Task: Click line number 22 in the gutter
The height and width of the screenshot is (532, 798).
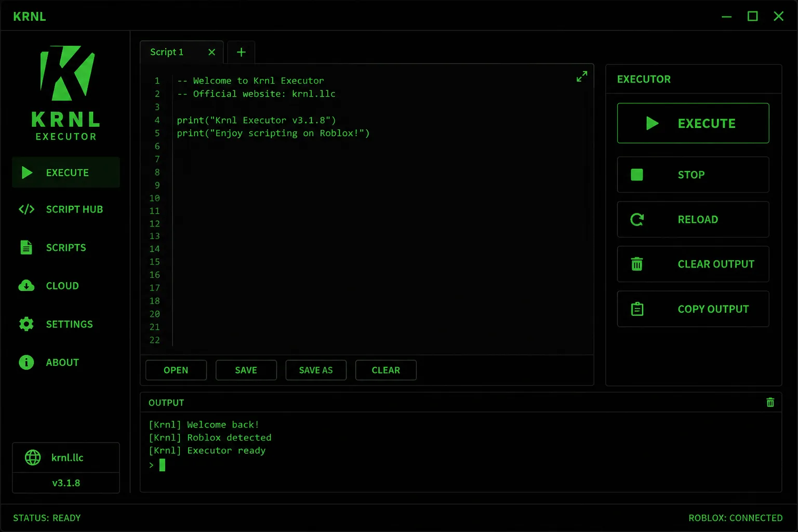Action: click(155, 340)
